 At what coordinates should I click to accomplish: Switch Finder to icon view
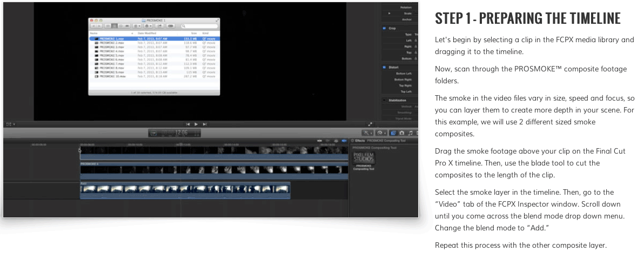(x=108, y=26)
